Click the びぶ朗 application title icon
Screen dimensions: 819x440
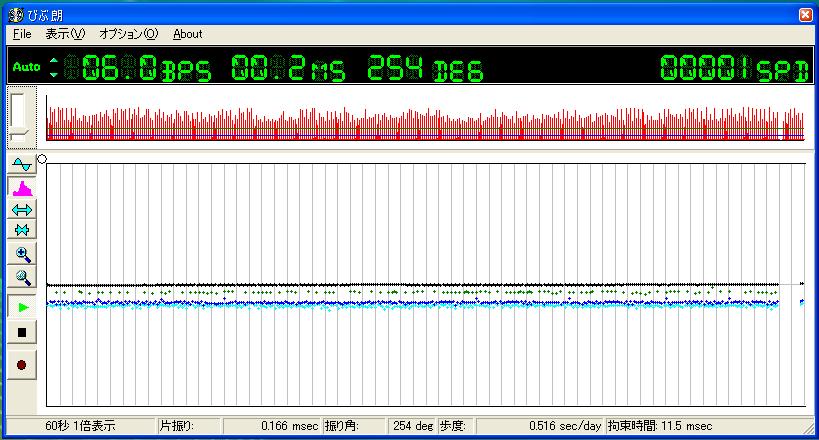(x=16, y=15)
